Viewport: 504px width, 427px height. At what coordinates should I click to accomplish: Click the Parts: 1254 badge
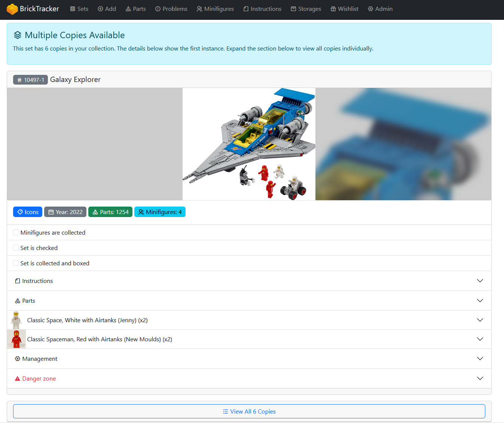(x=110, y=212)
